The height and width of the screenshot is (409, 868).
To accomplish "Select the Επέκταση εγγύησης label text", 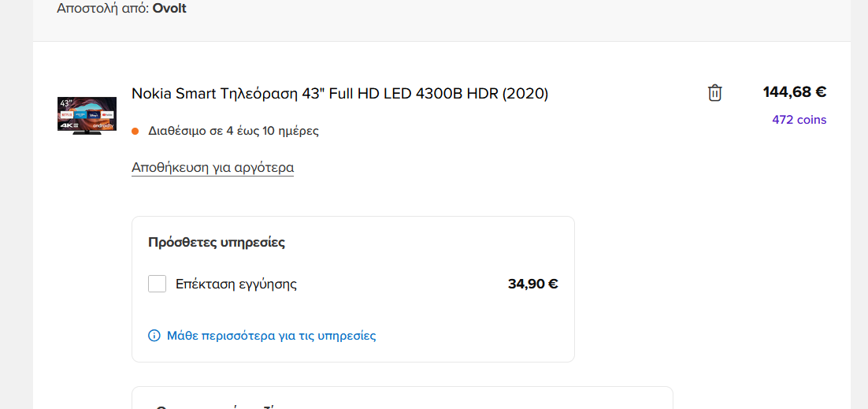I will pos(236,284).
